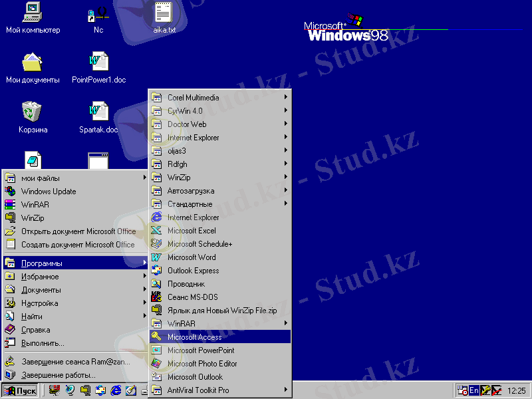This screenshot has width=532, height=399.
Task: Select Microsoft Excel in the programs list
Action: [192, 231]
